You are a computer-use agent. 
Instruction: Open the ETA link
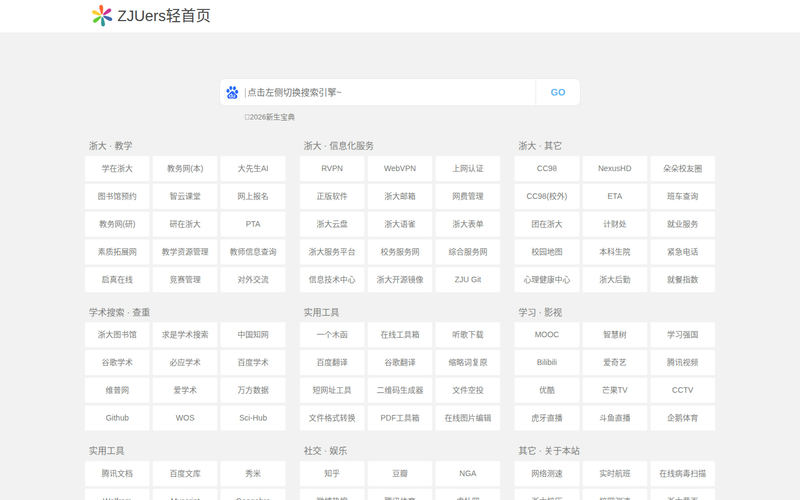pyautogui.click(x=615, y=196)
